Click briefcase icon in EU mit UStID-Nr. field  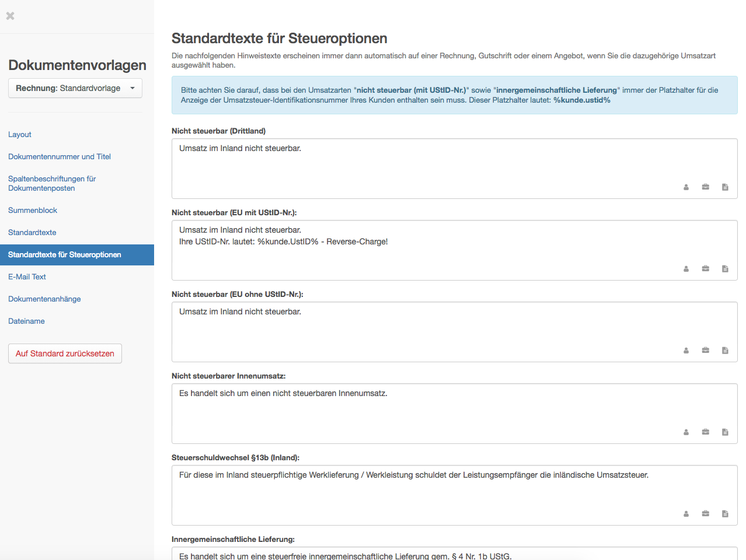706,269
